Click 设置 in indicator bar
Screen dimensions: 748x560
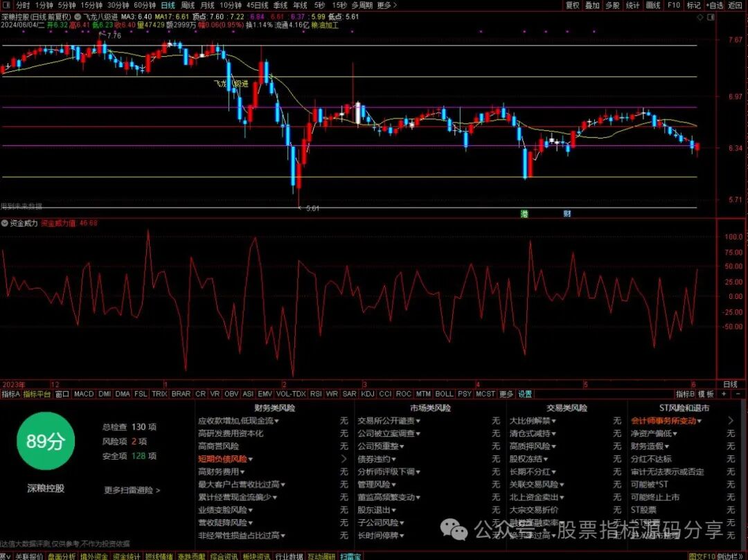pos(525,394)
